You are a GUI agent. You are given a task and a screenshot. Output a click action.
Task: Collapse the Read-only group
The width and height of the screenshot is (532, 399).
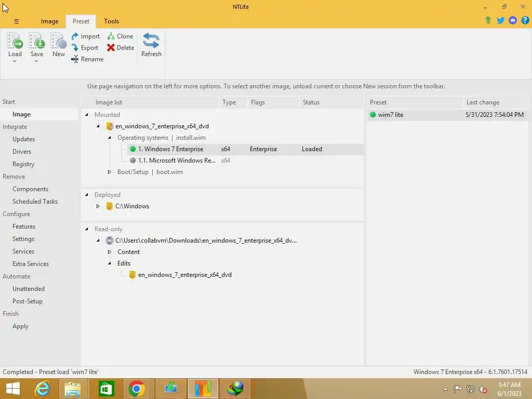point(87,229)
